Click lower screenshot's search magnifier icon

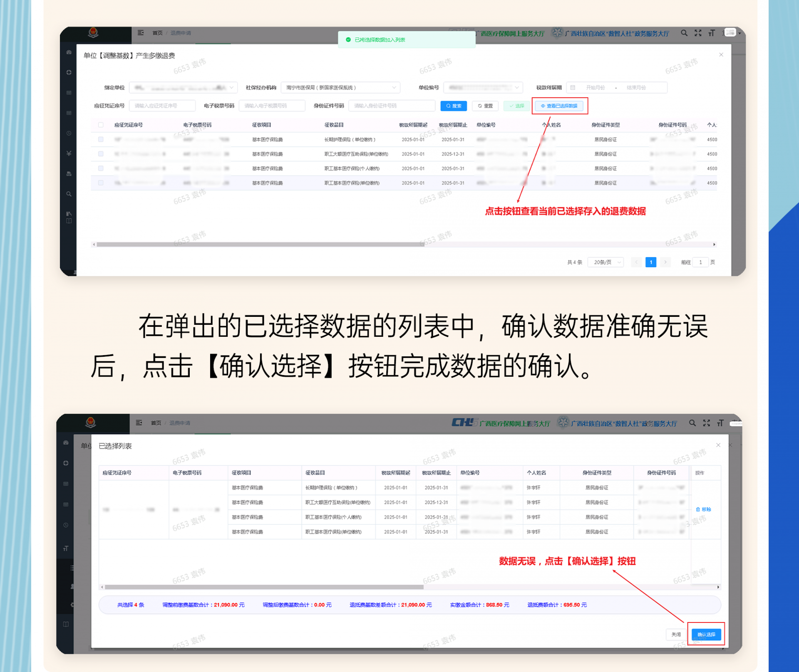coord(692,423)
